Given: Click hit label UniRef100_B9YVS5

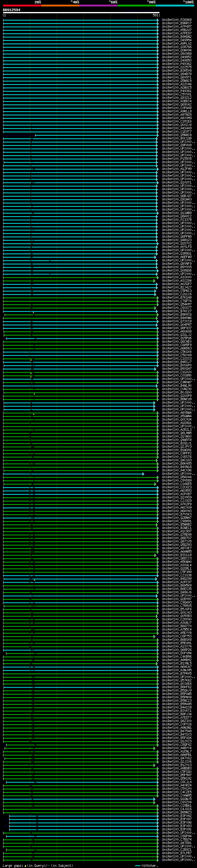Looking at the screenshot, I should [177, 267].
